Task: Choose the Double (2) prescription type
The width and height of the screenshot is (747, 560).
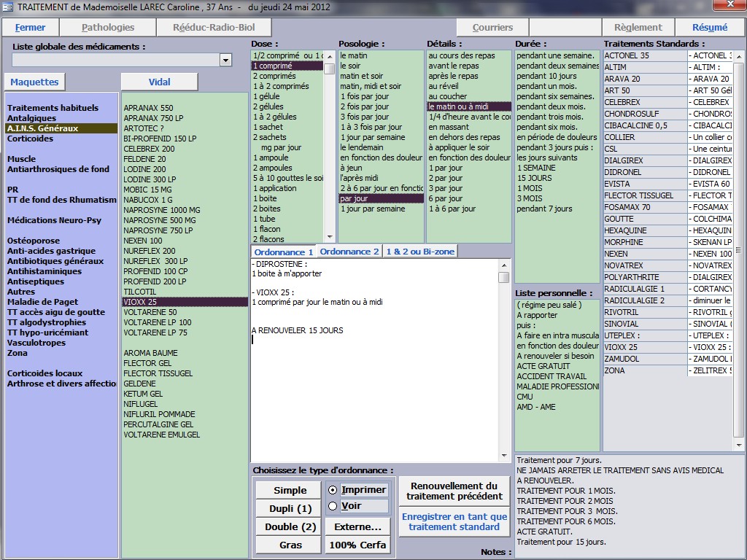Action: coord(290,526)
